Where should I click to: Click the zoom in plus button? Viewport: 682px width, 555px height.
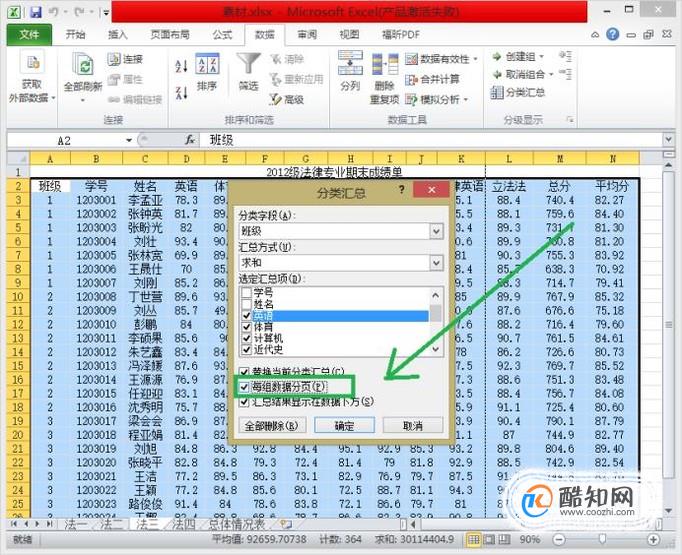click(x=653, y=540)
